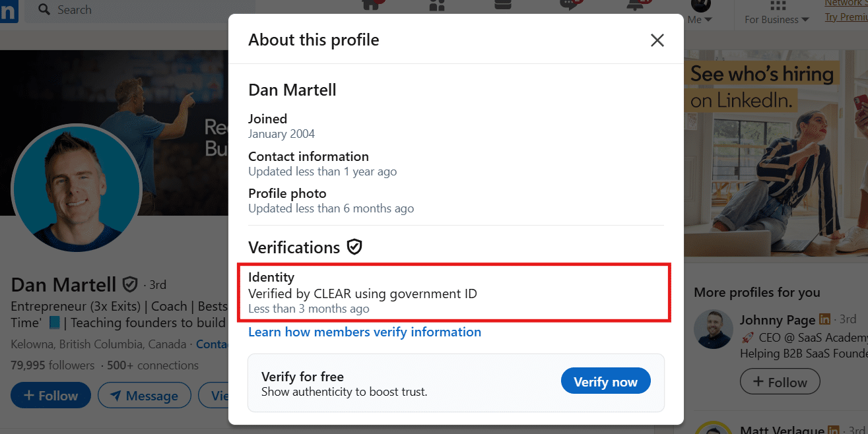This screenshot has height=434, width=868.
Task: Click the LinkedIn logo in top corner
Action: click(x=7, y=10)
